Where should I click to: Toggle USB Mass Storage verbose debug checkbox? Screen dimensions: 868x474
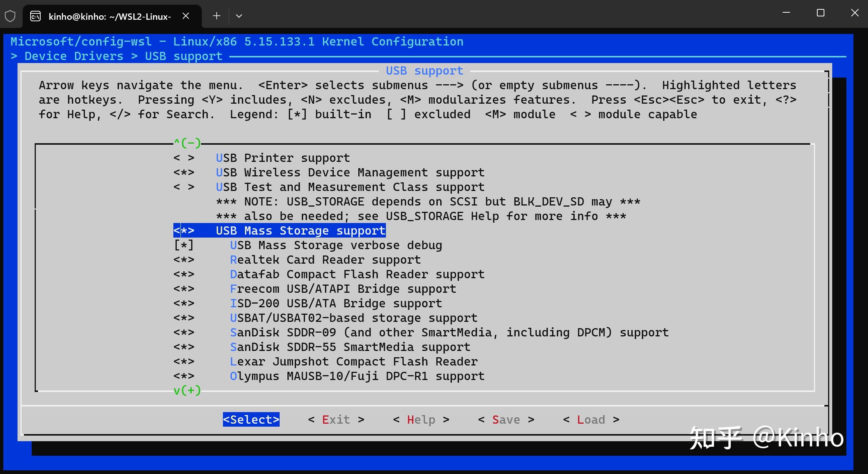pos(183,245)
